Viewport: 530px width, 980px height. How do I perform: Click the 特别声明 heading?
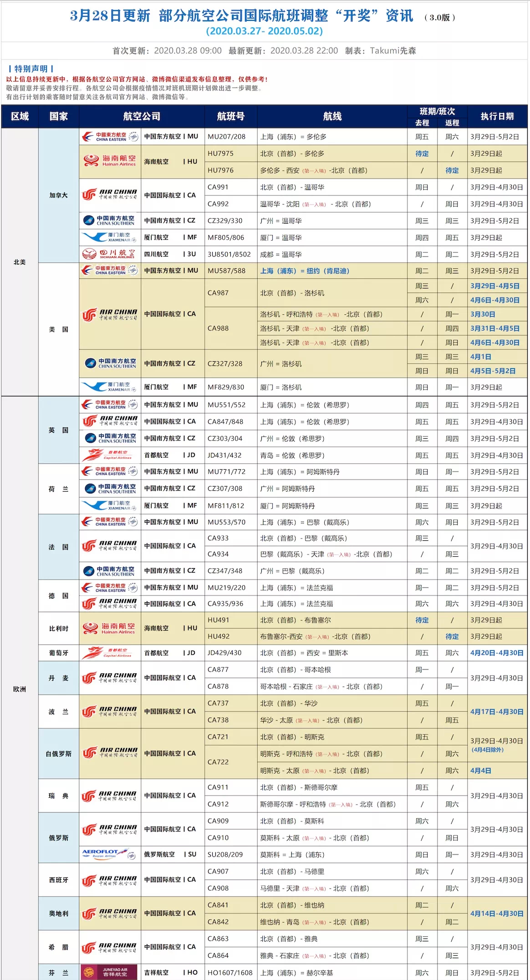[31, 69]
